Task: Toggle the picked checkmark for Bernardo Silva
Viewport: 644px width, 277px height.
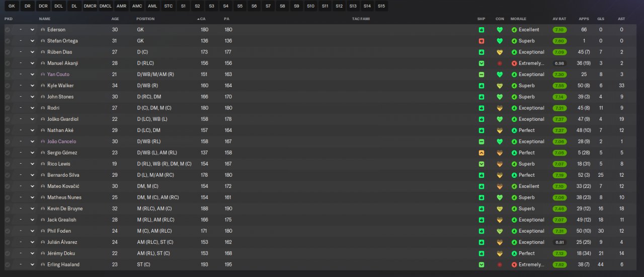Action: point(7,175)
